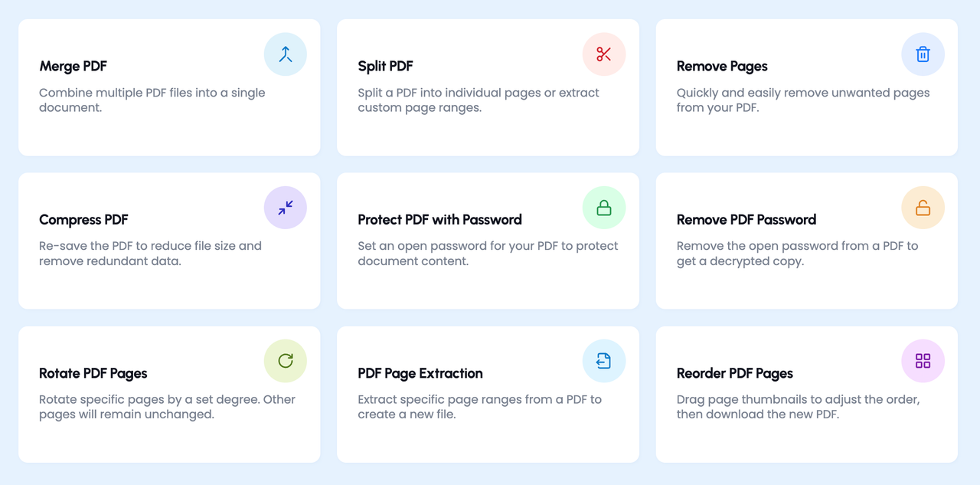The height and width of the screenshot is (485, 980).
Task: Click the Reorder PDF Pages grid icon
Action: (923, 361)
